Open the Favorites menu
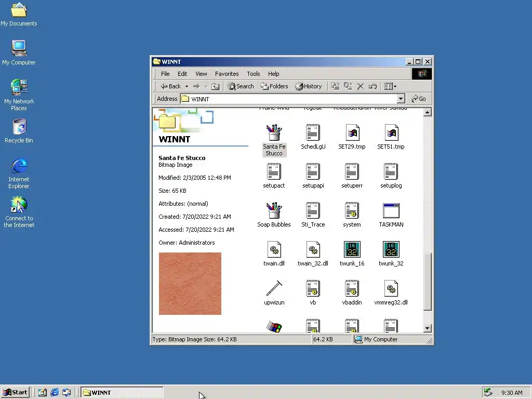 tap(227, 74)
